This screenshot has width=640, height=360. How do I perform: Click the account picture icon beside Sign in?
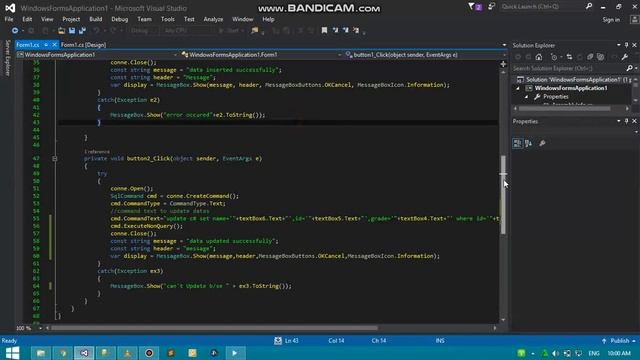pyautogui.click(x=634, y=20)
